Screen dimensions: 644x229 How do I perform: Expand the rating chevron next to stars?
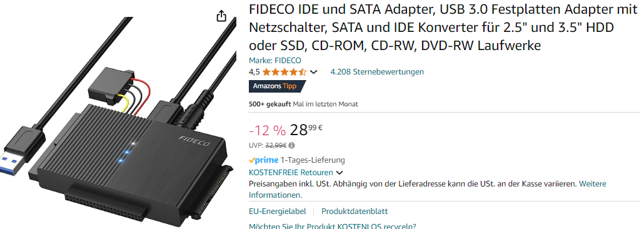click(x=313, y=73)
